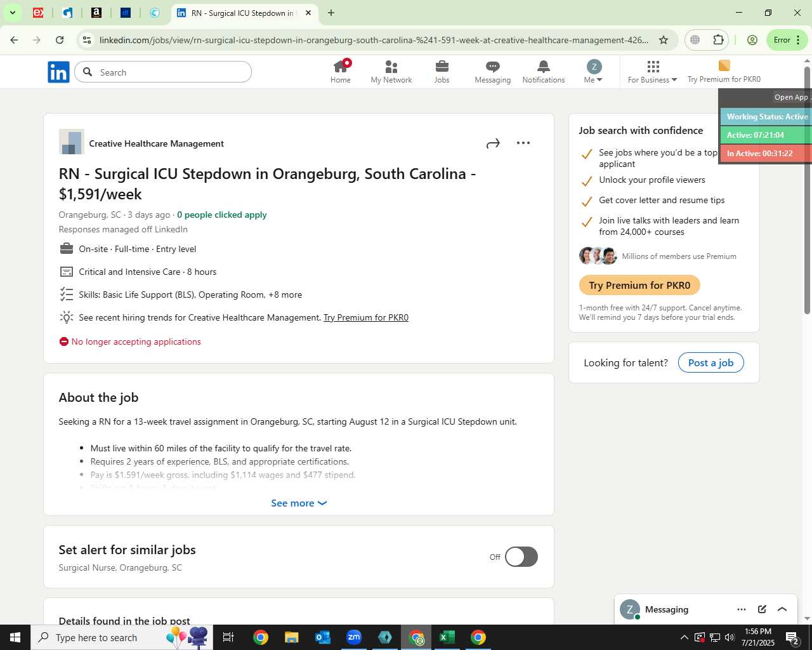Switch to the RN Surgical ICU Stepdown tab
Viewport: 812px width, 650px height.
[244, 13]
